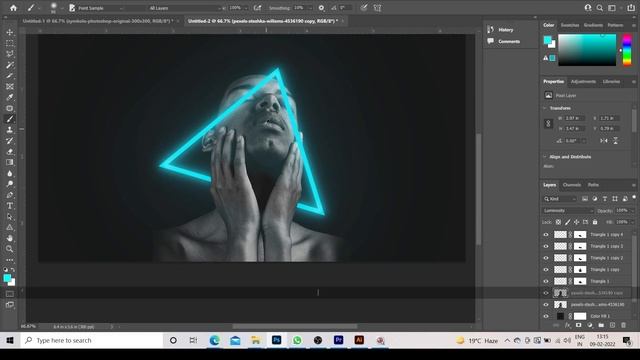
Task: Add a layer mask icon
Action: 578,325
